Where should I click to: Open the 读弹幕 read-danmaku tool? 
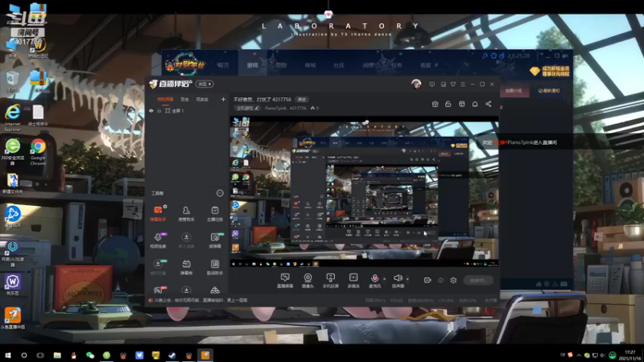click(x=214, y=240)
